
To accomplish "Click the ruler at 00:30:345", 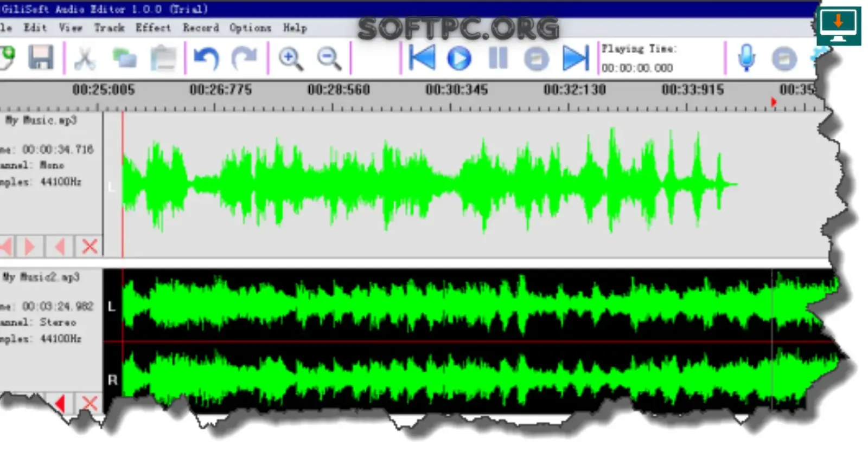I will 457,90.
